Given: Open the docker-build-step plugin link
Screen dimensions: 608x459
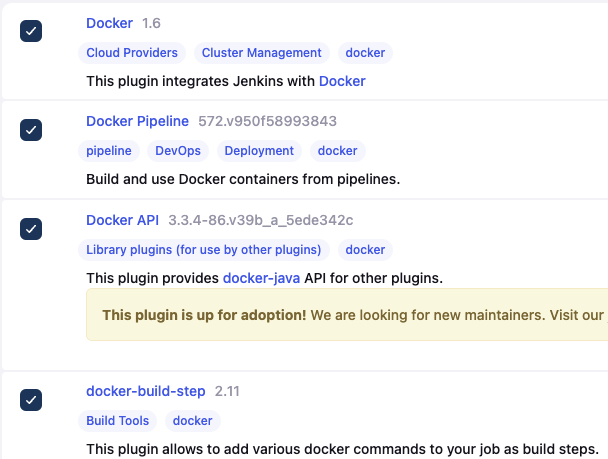Looking at the screenshot, I should [x=146, y=391].
